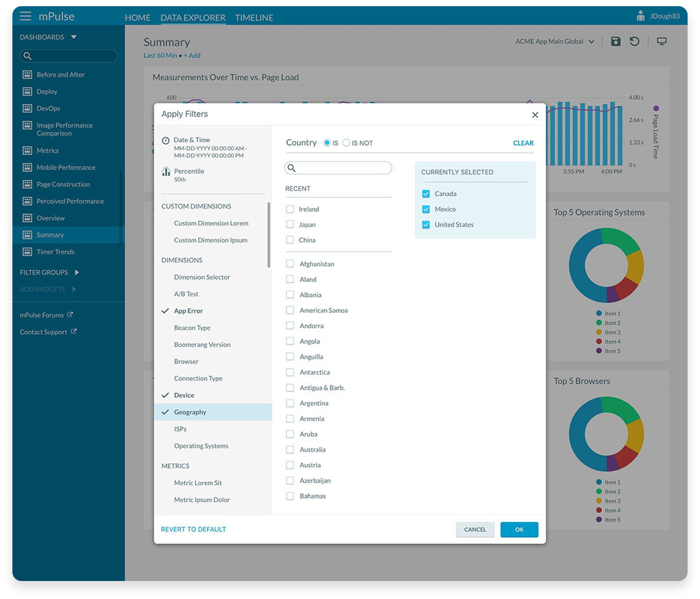
Task: Check the Ireland country checkbox
Action: tap(290, 209)
